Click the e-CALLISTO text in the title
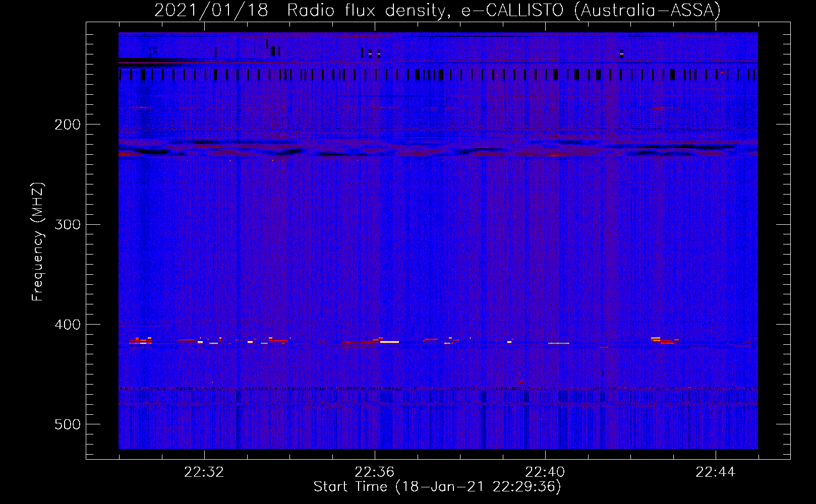Viewport: 816px width, 504px height. [x=512, y=10]
